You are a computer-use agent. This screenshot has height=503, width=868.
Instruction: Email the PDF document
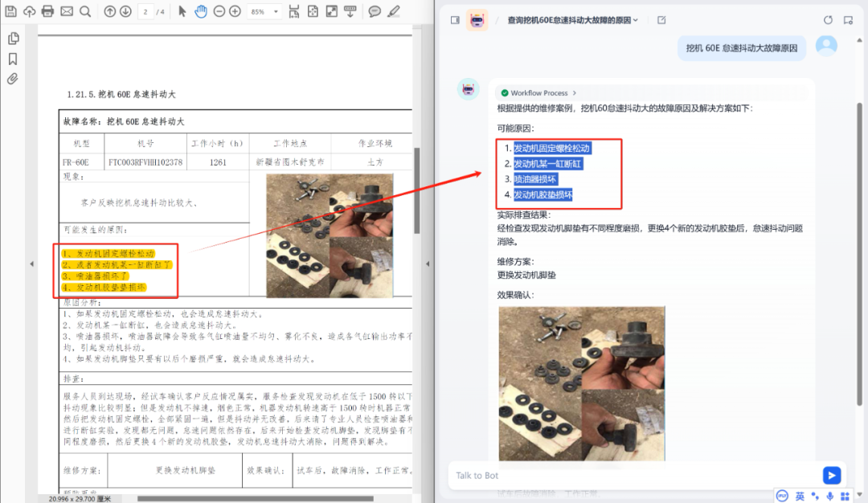click(x=66, y=11)
